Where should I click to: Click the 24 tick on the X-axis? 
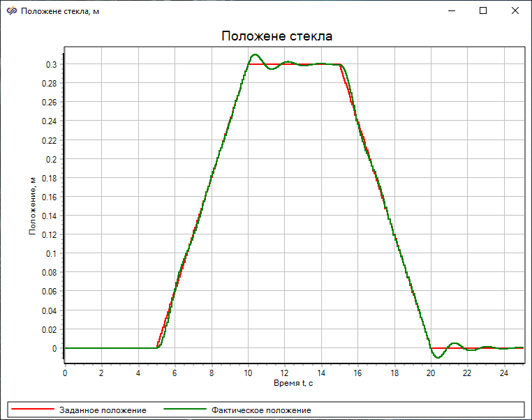click(505, 373)
